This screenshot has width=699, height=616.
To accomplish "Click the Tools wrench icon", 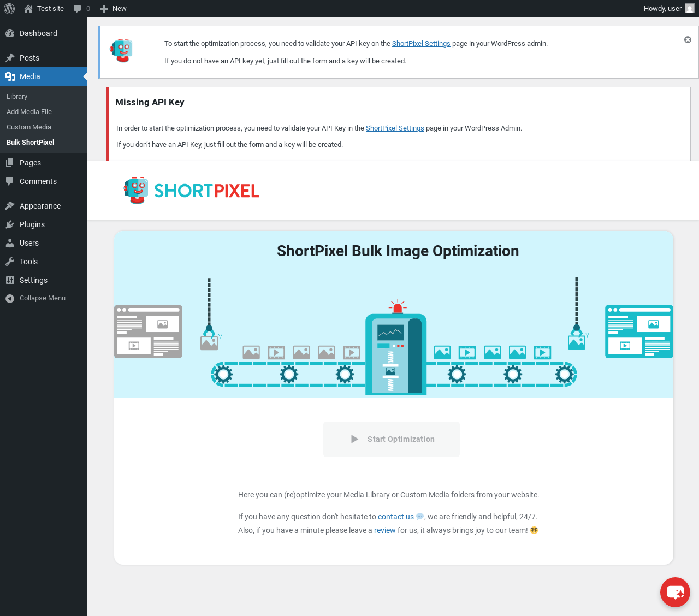I will [10, 262].
